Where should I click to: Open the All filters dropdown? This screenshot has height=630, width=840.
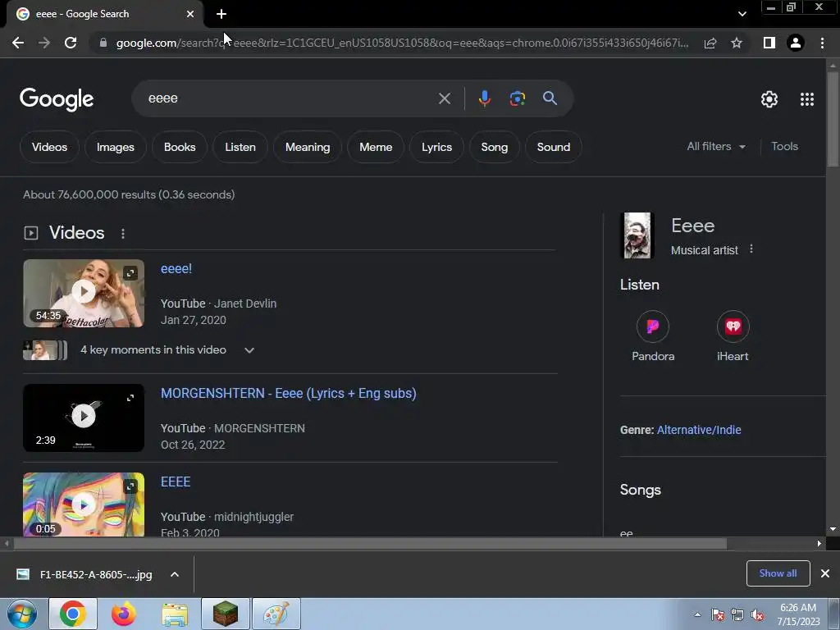(716, 146)
